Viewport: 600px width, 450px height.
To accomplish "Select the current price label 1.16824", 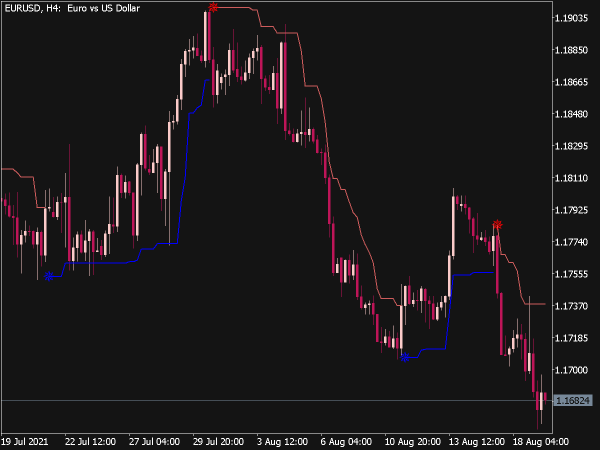I will (x=572, y=401).
